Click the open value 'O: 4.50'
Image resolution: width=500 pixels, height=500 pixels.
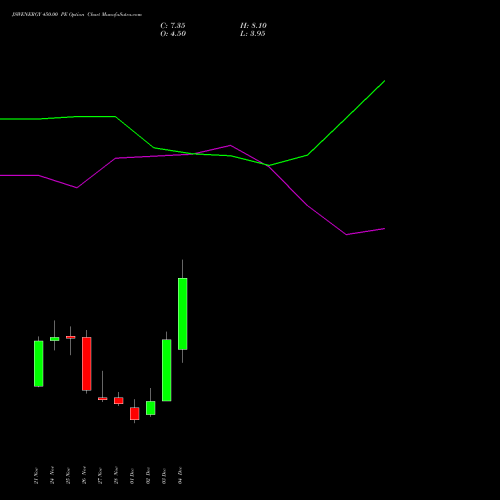[x=173, y=34]
